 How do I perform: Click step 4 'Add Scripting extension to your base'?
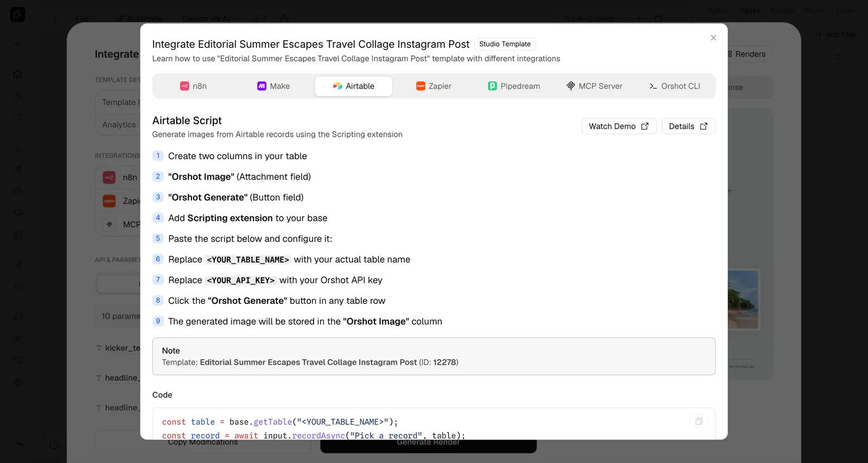click(x=248, y=218)
